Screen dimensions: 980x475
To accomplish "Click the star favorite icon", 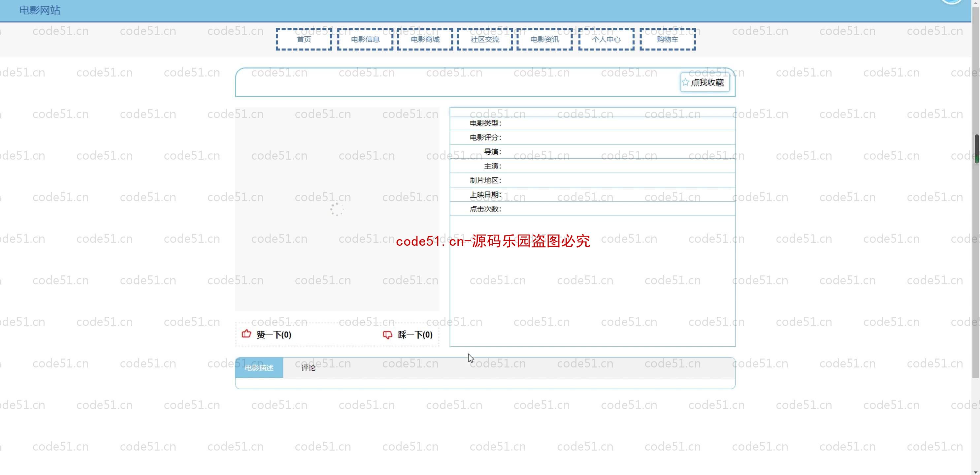I will tap(685, 82).
